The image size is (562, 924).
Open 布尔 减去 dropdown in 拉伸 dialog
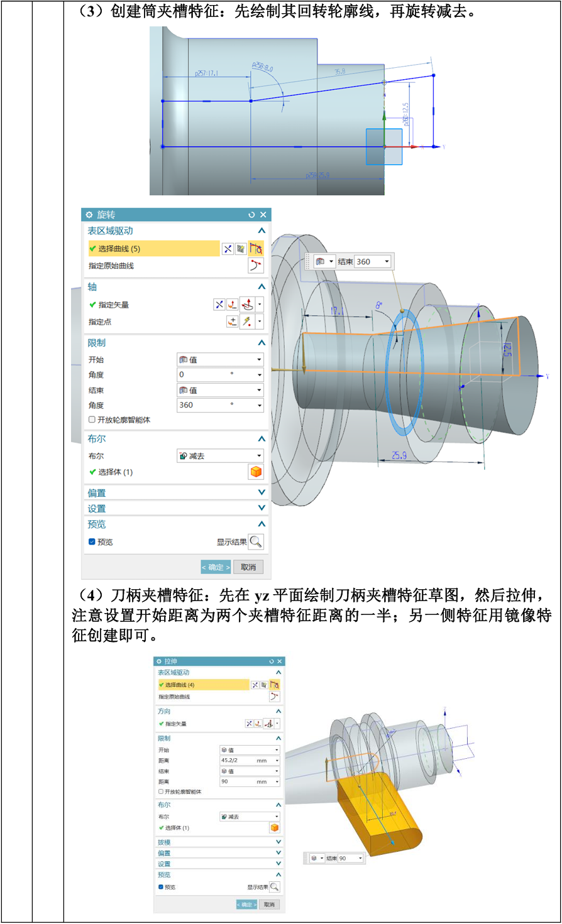250,817
